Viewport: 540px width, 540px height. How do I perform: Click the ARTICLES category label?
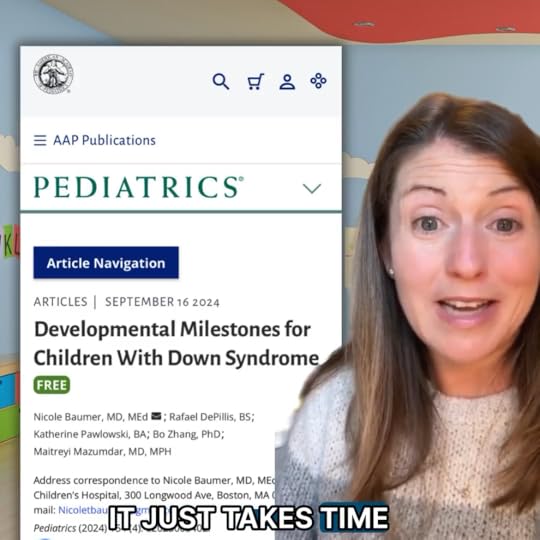pos(60,302)
